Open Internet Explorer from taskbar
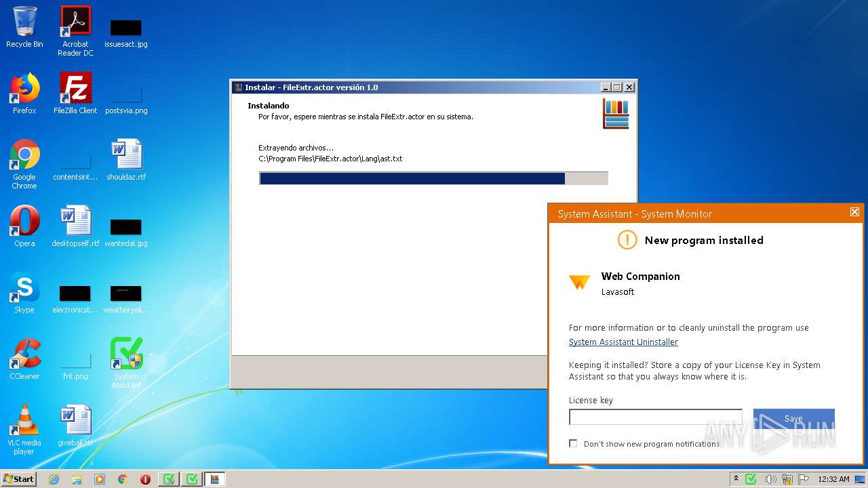868x488 pixels. coord(54,479)
